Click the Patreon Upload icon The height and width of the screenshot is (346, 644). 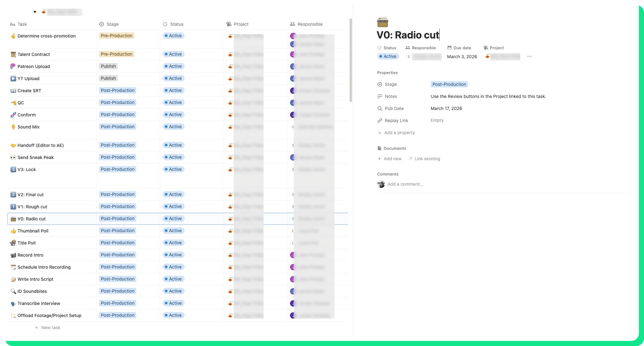(x=13, y=66)
